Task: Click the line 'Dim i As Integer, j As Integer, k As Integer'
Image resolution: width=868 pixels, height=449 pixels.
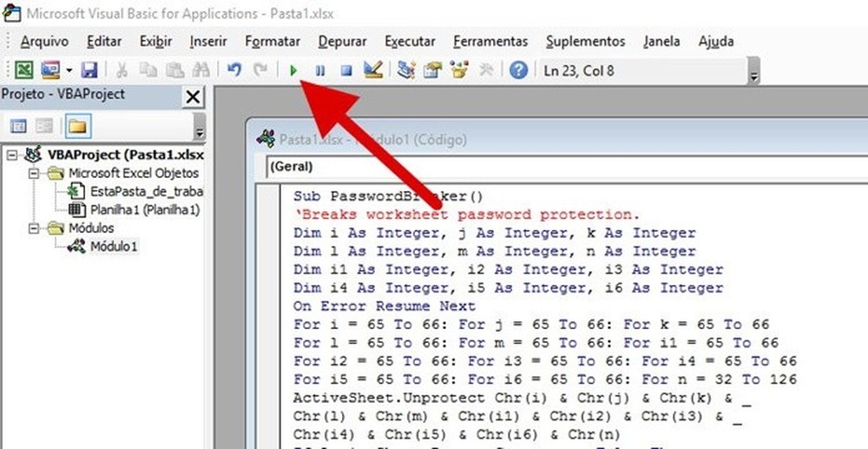Action: tap(495, 233)
